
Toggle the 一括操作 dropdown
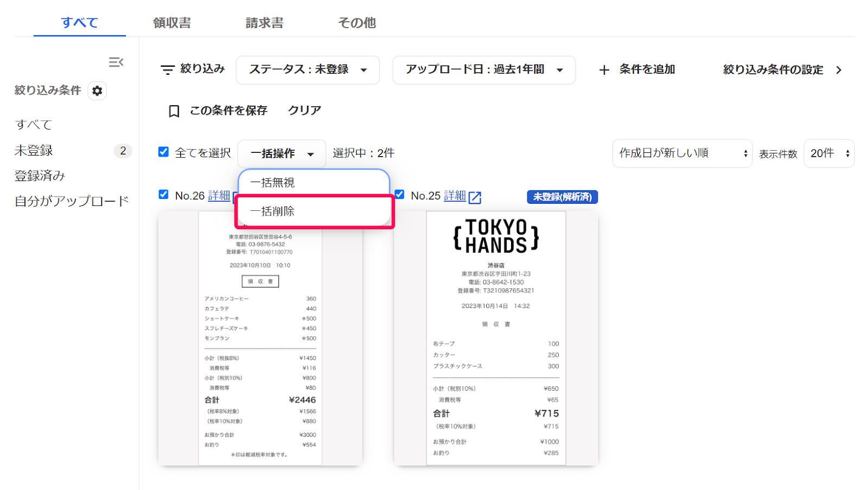282,153
